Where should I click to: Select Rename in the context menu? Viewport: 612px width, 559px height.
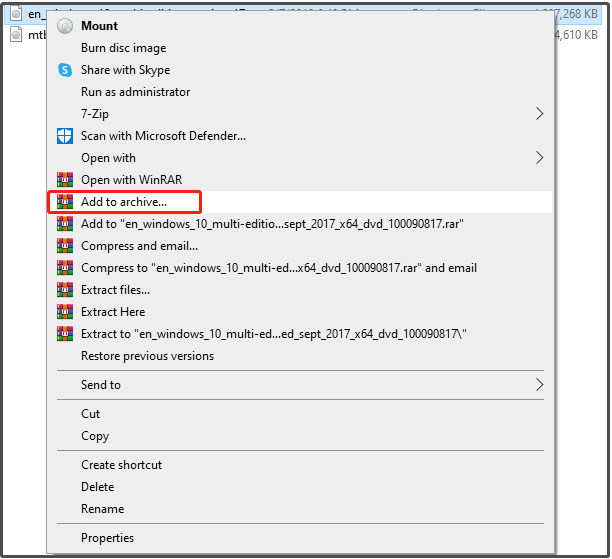click(102, 509)
